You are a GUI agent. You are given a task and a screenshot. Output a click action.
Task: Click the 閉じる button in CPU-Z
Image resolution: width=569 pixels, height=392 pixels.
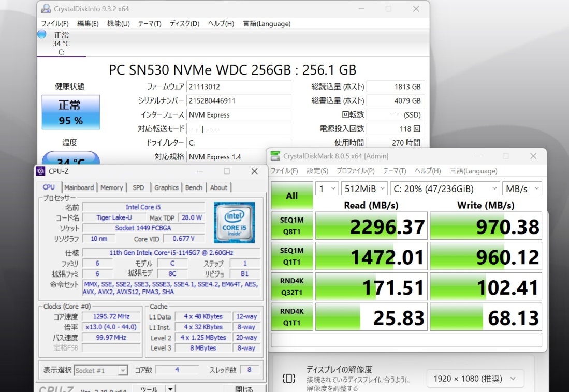click(x=244, y=388)
